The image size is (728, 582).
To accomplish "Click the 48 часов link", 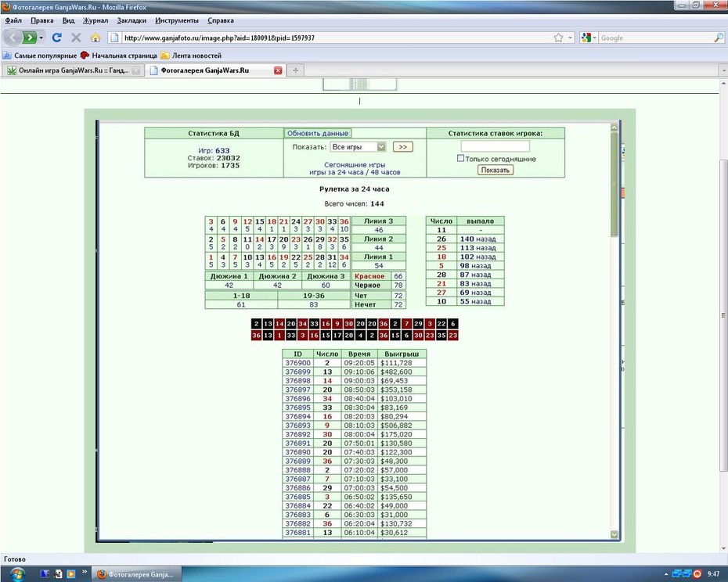I will pyautogui.click(x=385, y=172).
